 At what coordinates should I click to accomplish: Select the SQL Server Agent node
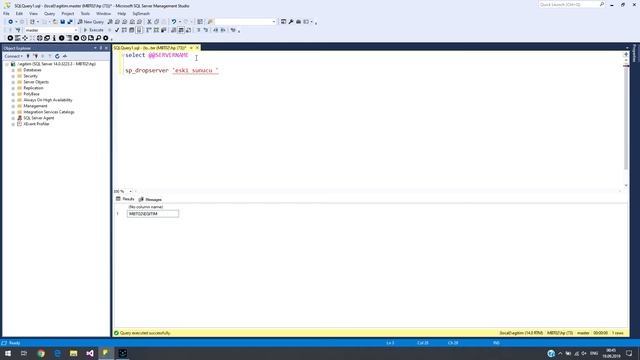tap(38, 118)
